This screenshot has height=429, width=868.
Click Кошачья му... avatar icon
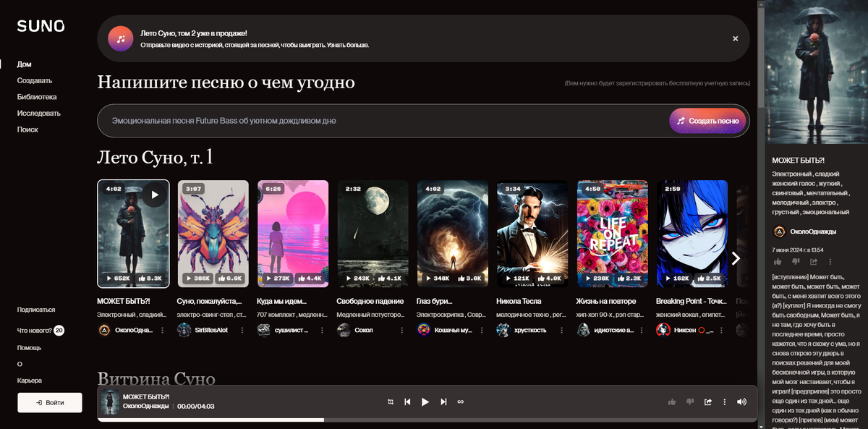tap(424, 330)
